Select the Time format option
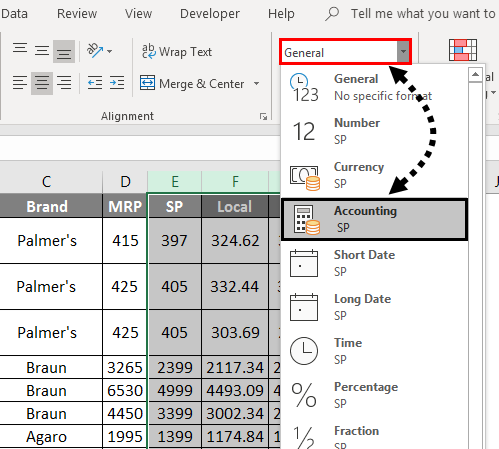The image size is (499, 449). point(374,351)
